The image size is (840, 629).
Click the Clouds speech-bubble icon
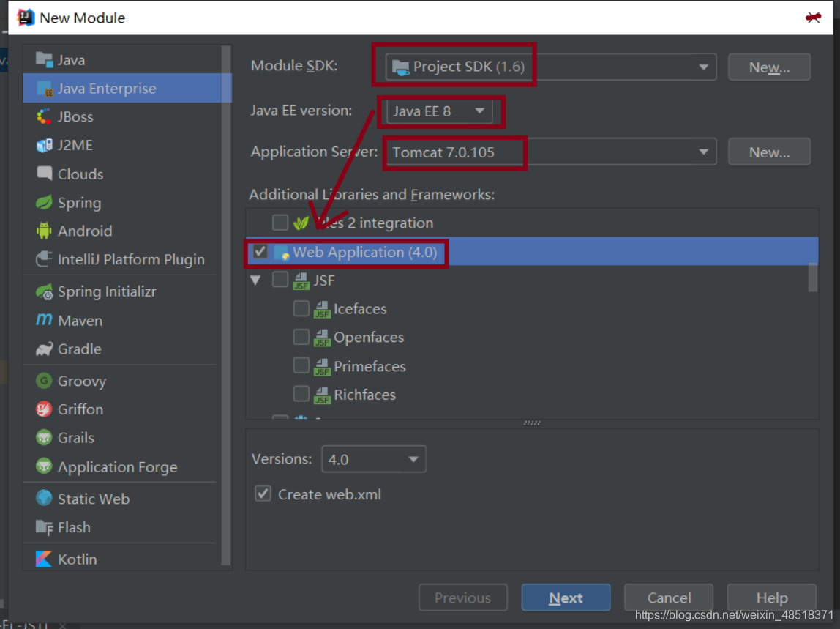pyautogui.click(x=44, y=174)
